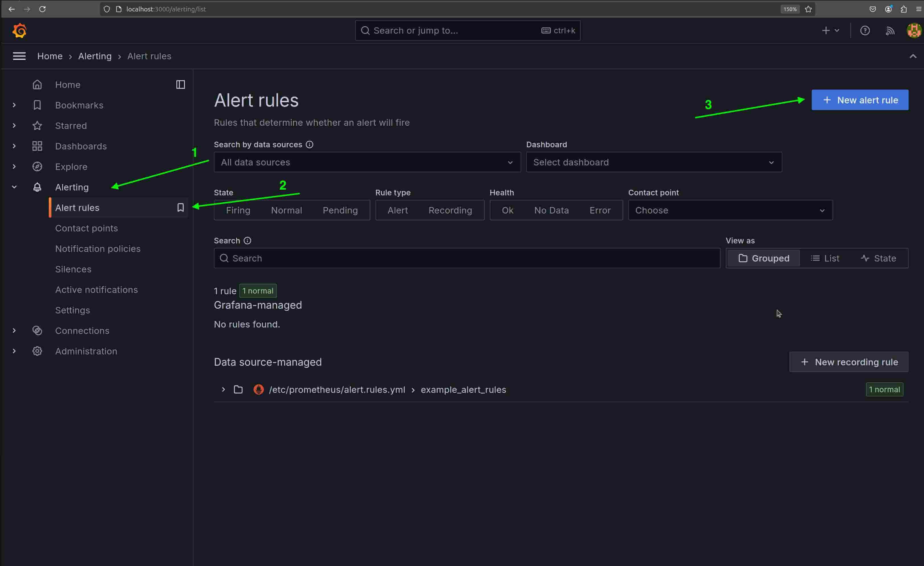Image resolution: width=924 pixels, height=566 pixels.
Task: Click the hamburger navigation menu icon
Action: 19,56
